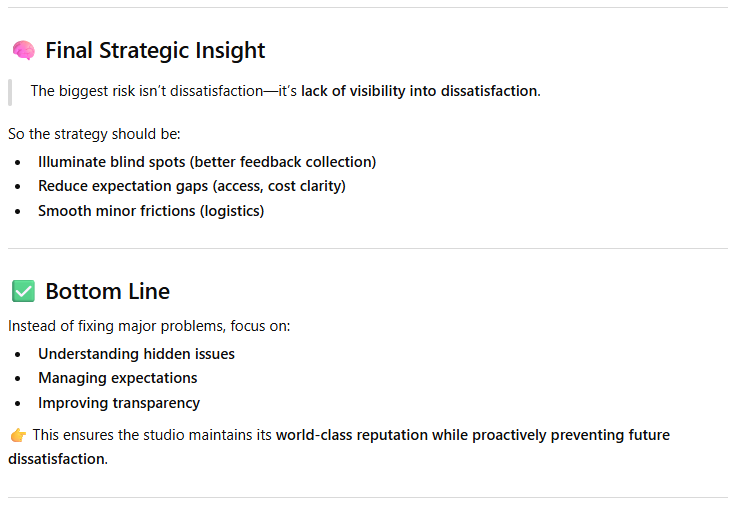Click the "Managing expectations" bullet text
Screen dimensions: 735x506
coord(117,378)
